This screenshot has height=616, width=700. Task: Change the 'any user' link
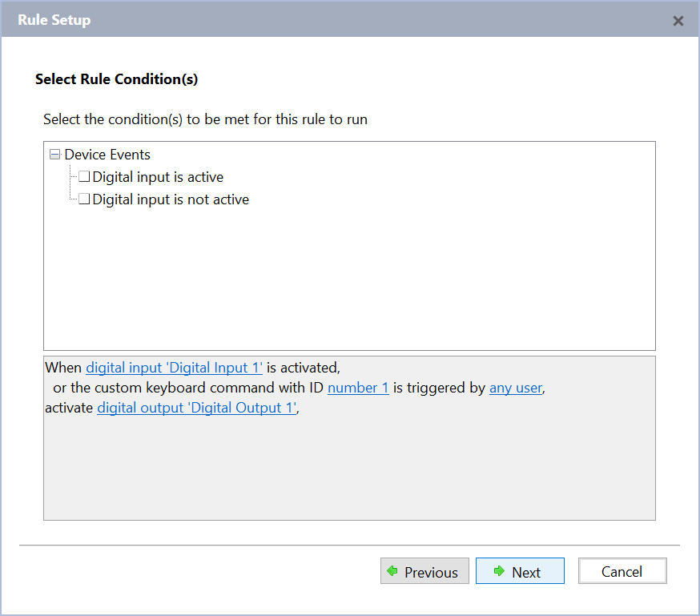click(516, 388)
